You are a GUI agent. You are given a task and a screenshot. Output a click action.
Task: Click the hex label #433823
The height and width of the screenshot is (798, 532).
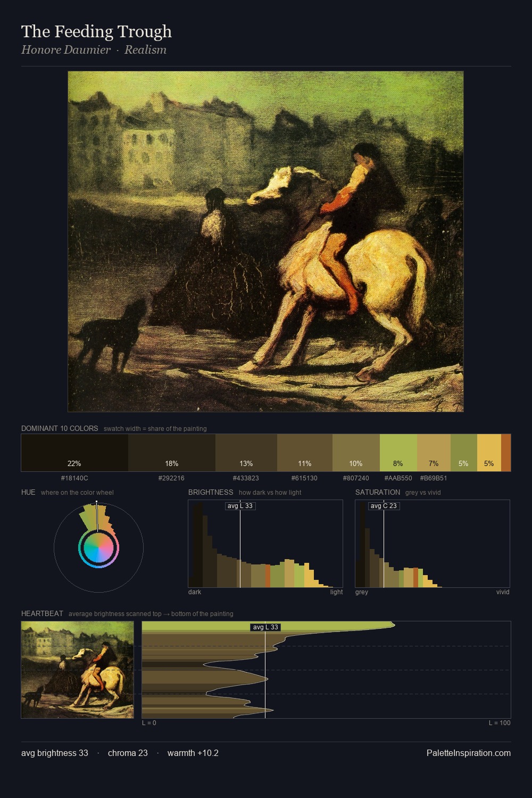[x=246, y=478]
